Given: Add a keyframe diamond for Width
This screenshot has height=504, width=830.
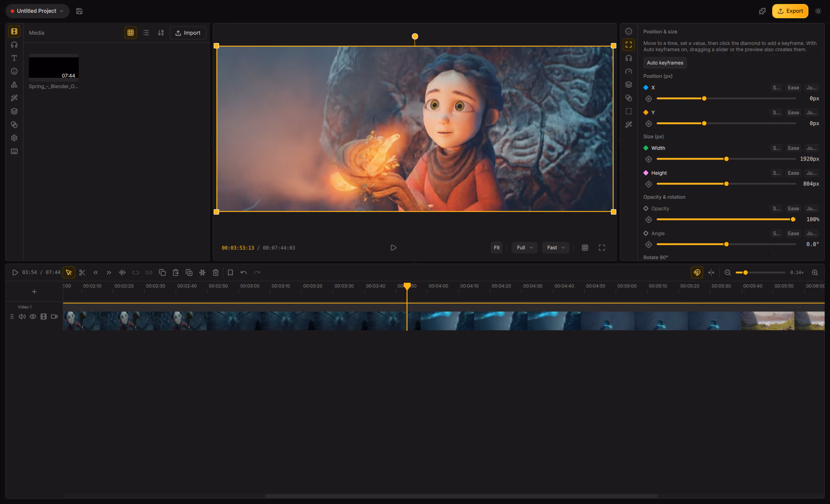Looking at the screenshot, I should click(649, 159).
